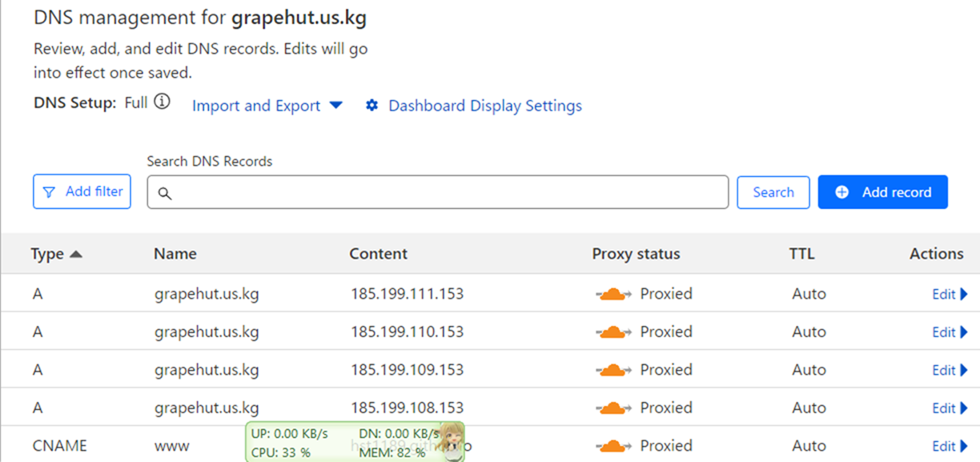Click the info icon next to DNS Setup Full

tap(162, 102)
